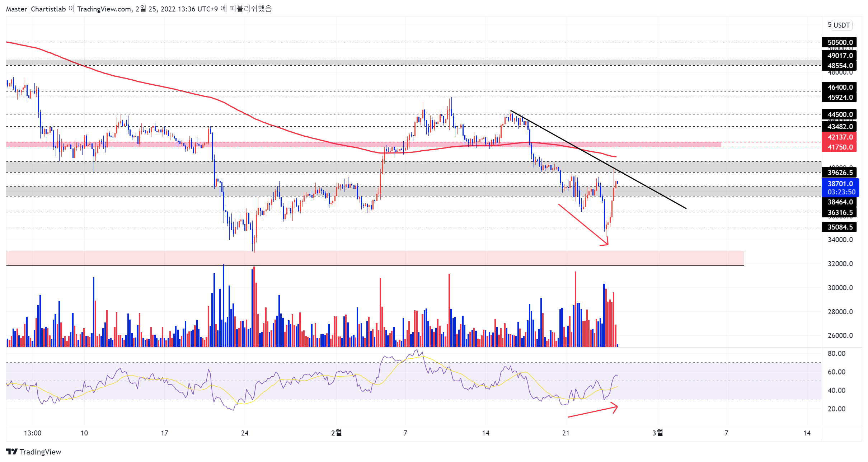Click the RSI 40.00 scale value
This screenshot has width=868, height=462.
[x=836, y=390]
